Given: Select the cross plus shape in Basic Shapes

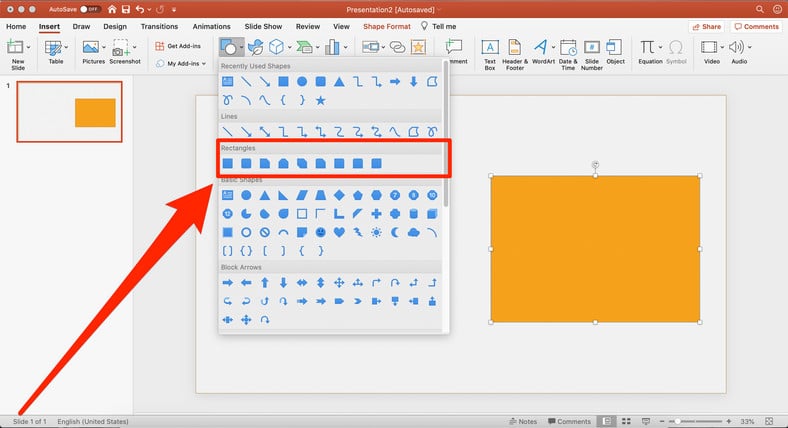Looking at the screenshot, I should pos(376,213).
